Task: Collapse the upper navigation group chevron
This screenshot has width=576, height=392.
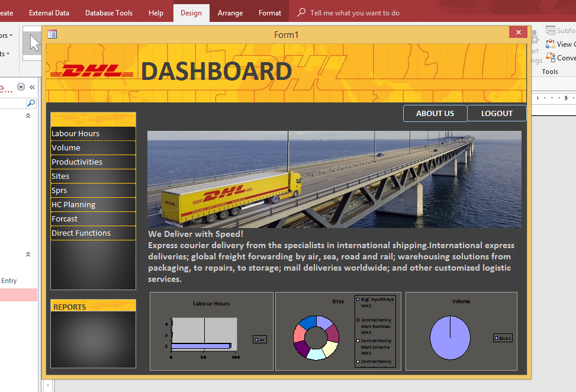Action: pos(28,115)
